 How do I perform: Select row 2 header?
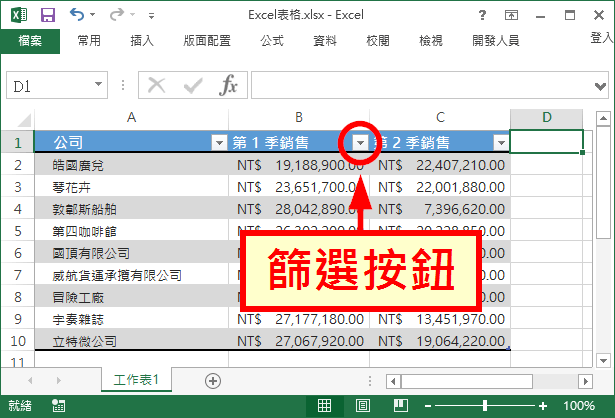point(18,165)
